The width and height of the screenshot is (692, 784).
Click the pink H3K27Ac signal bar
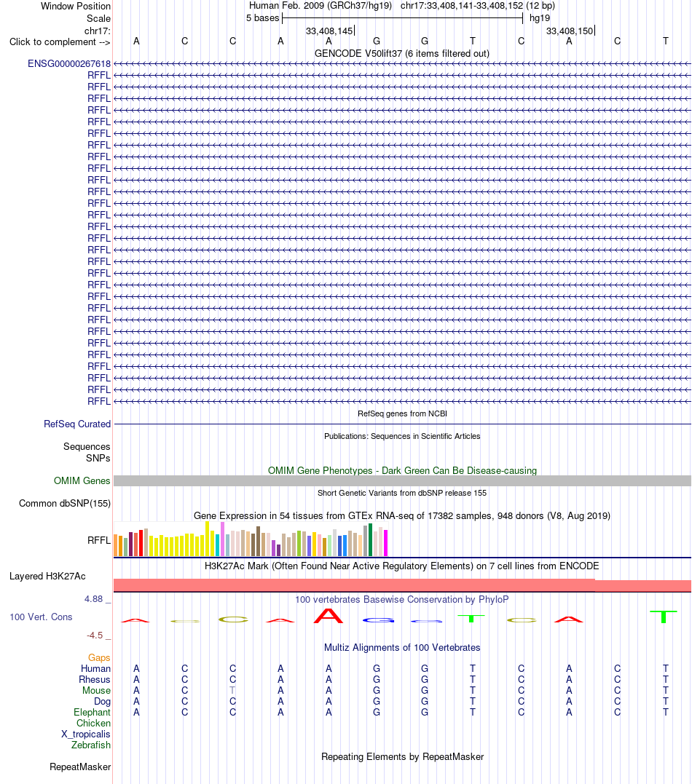[402, 585]
